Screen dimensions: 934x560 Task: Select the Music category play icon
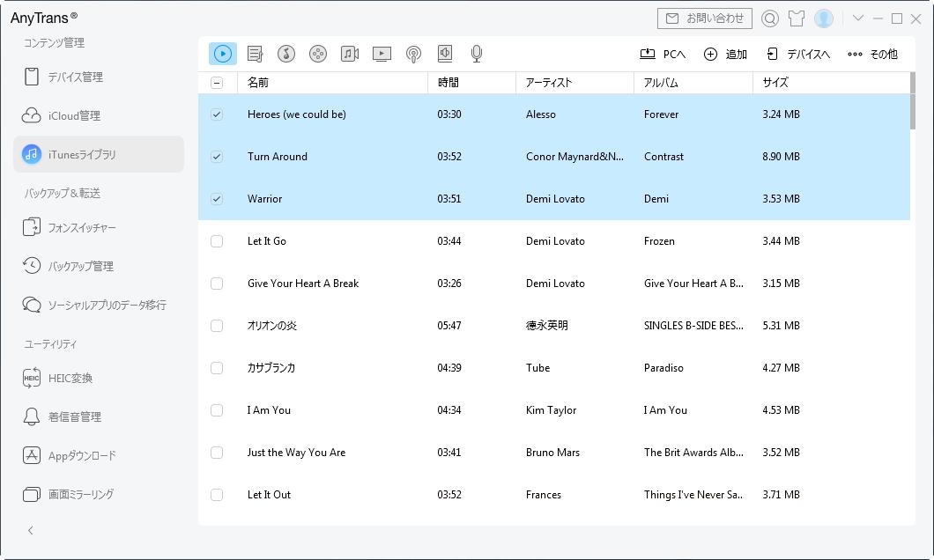[223, 54]
